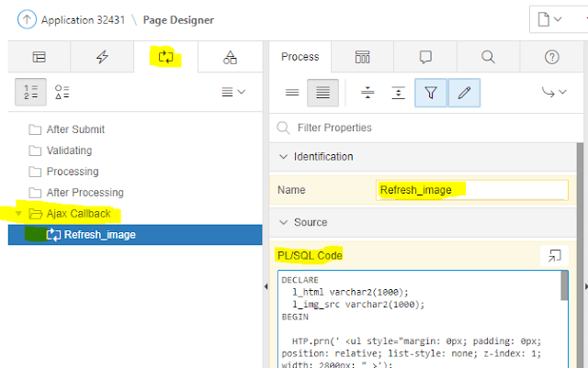Open the tree options menu dropdown
588x368 pixels.
pos(234,92)
